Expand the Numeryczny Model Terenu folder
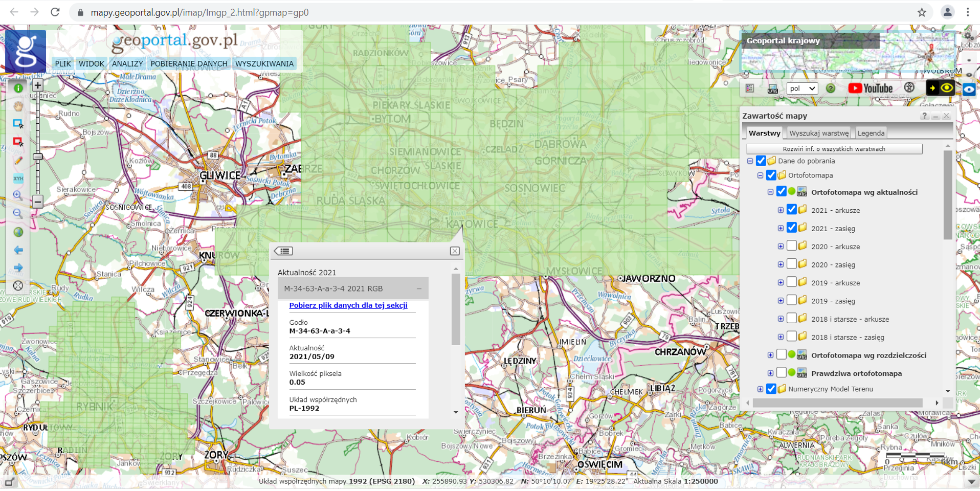Screen dimensions: 980x491 (760, 389)
